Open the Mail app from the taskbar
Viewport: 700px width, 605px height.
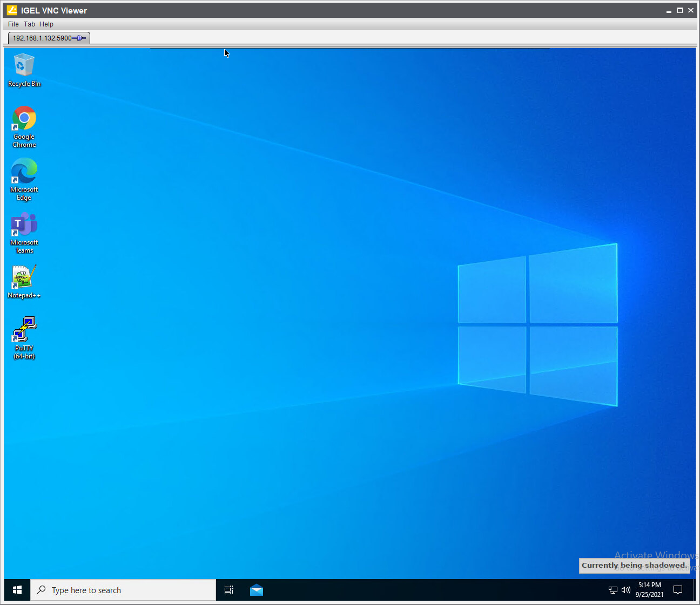pyautogui.click(x=257, y=590)
